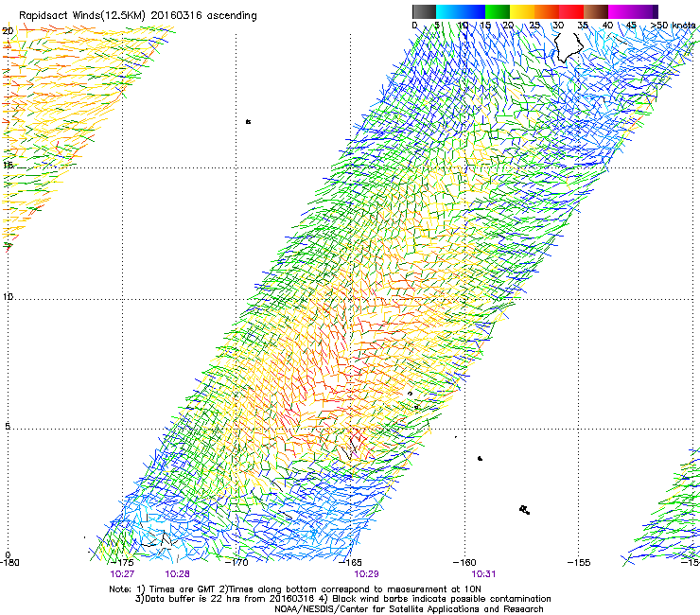700x615 pixels.
Task: Select the green 15-20 knots legend segment
Action: pos(498,11)
